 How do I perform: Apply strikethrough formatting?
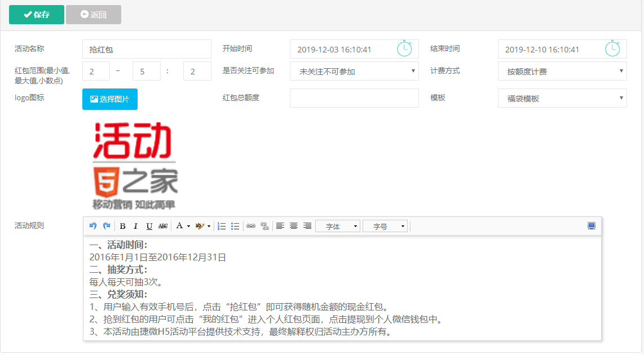[162, 226]
